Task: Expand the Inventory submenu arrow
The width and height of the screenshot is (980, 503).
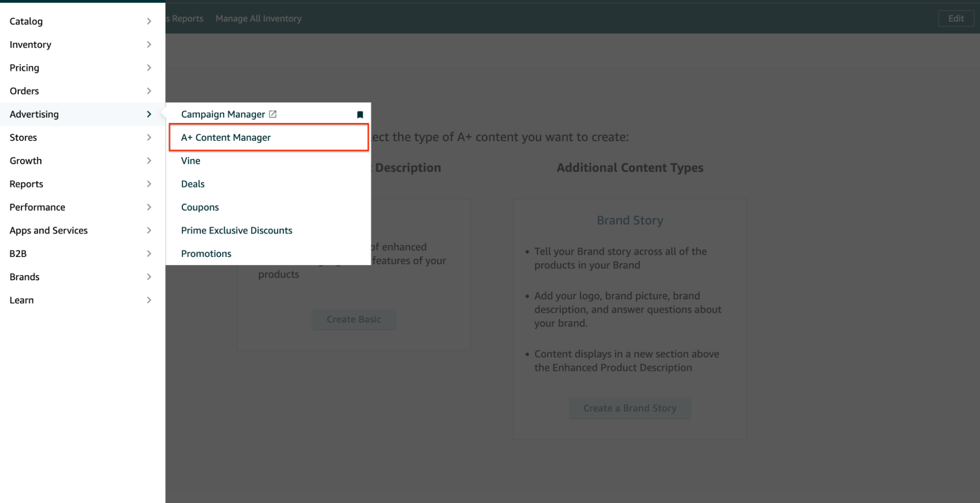Action: click(x=149, y=45)
